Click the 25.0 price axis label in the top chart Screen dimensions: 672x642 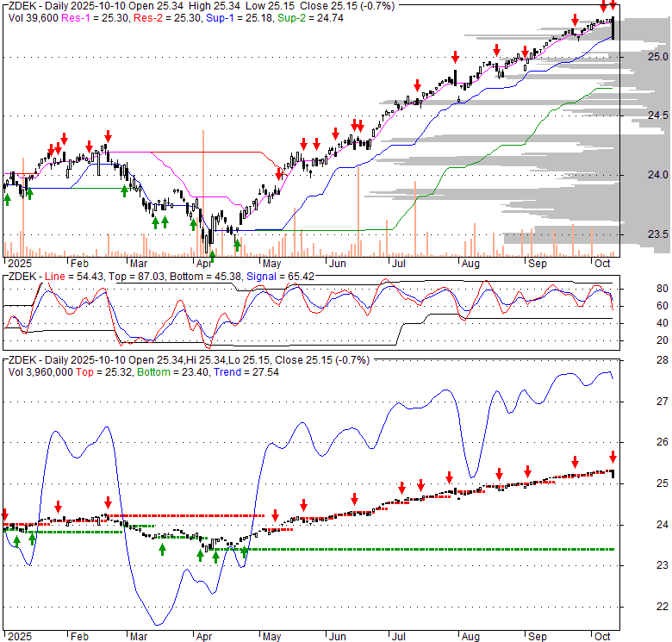coord(659,57)
